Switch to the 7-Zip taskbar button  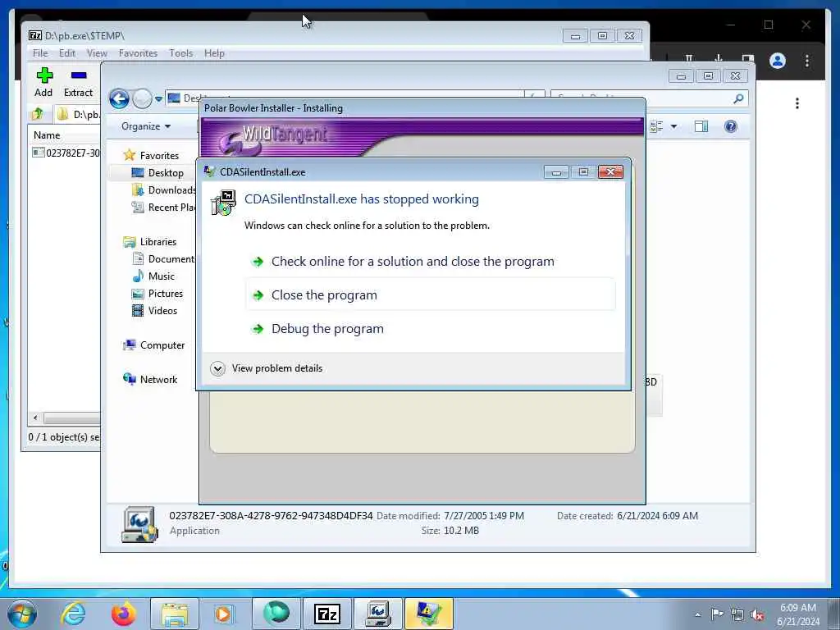pyautogui.click(x=326, y=614)
